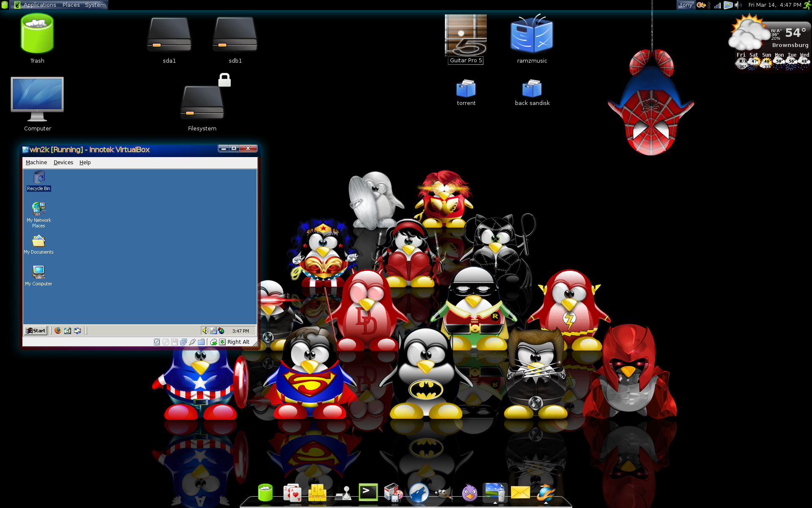Click the orange search tracker panel icon
812x508 pixels.
pos(702,5)
